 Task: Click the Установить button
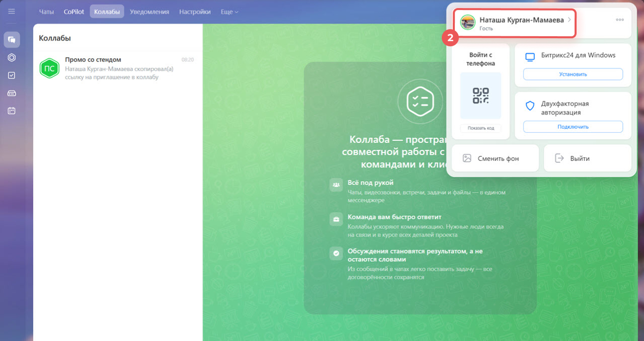[573, 74]
